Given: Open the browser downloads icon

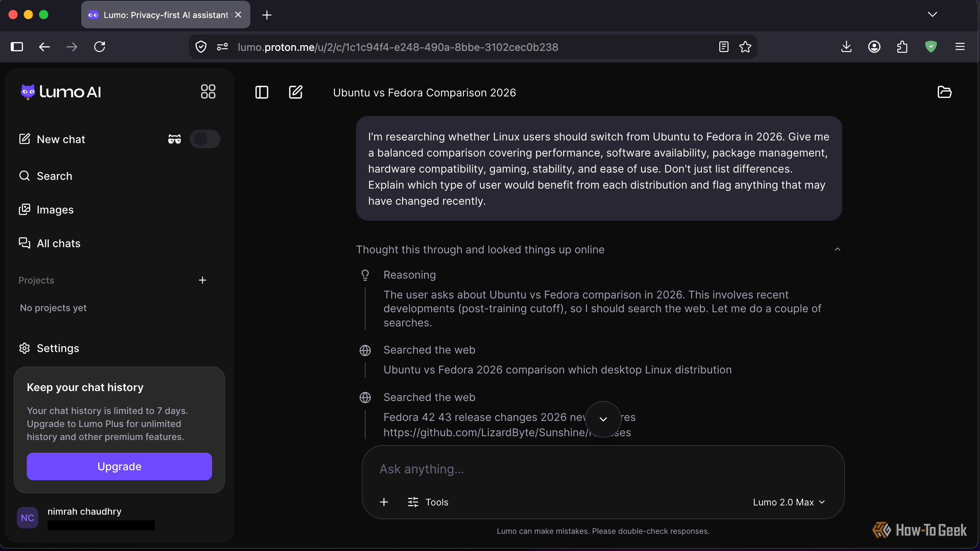Looking at the screenshot, I should [x=846, y=47].
